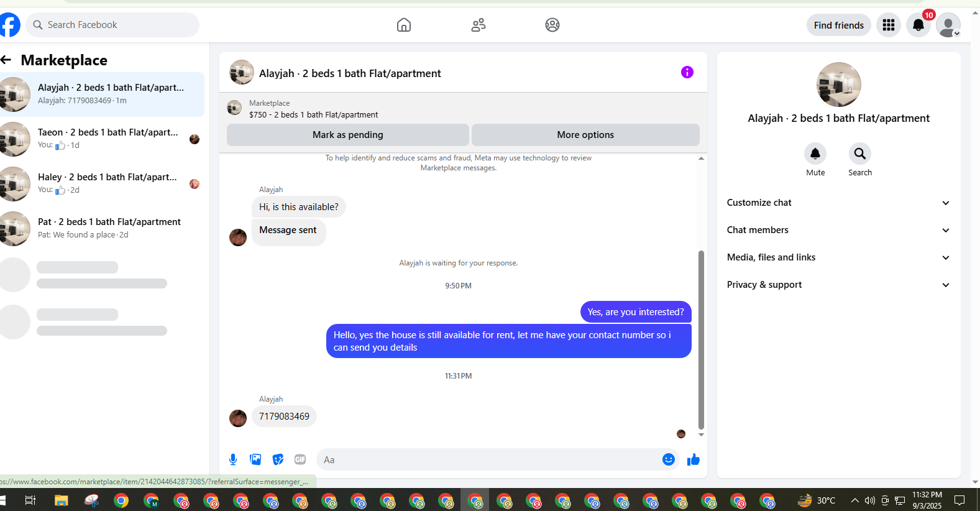Click Taeon's small seen avatar in the list
This screenshot has height=511, width=980.
pos(195,139)
